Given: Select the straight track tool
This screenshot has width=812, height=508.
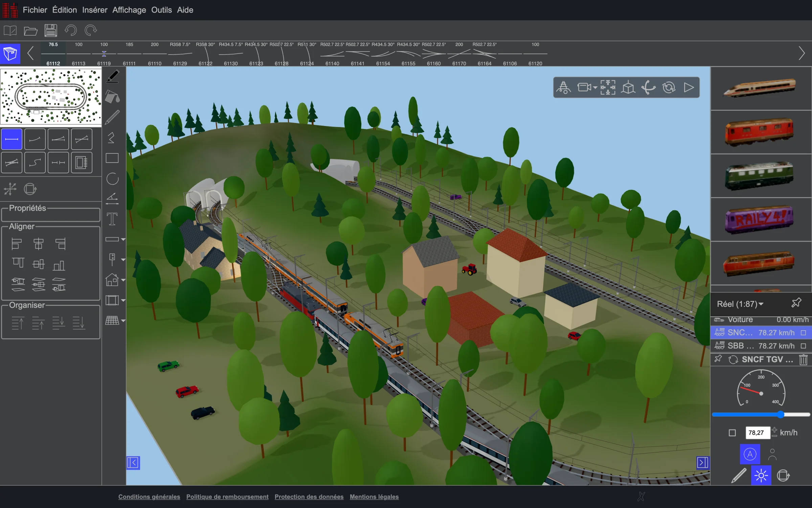Looking at the screenshot, I should click(12, 139).
